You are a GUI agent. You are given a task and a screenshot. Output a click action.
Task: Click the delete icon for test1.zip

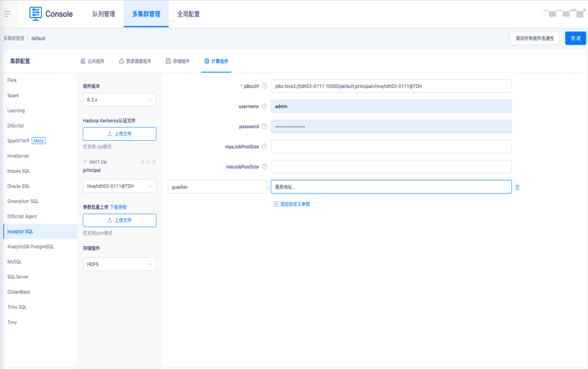154,162
